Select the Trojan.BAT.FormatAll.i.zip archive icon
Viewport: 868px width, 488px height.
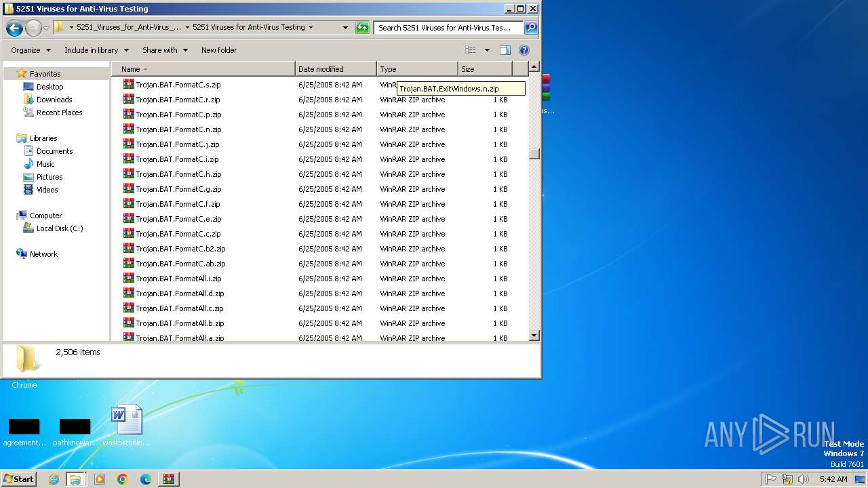click(x=129, y=278)
